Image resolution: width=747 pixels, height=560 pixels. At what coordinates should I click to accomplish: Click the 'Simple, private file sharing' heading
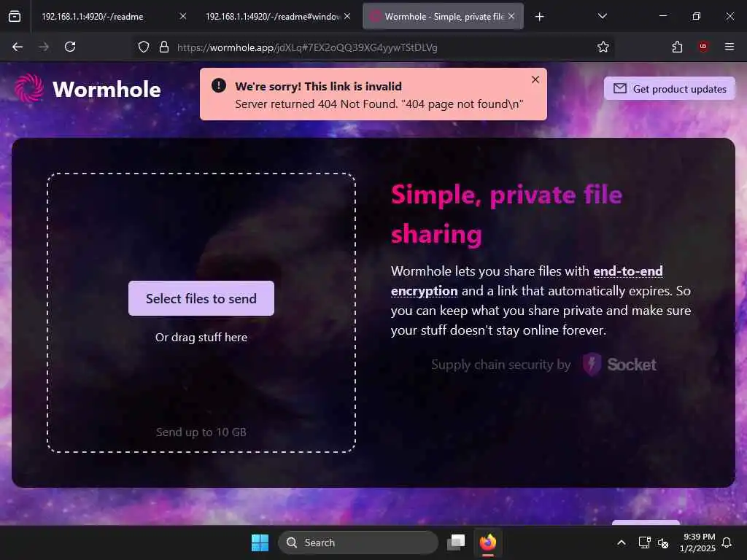pyautogui.click(x=506, y=214)
